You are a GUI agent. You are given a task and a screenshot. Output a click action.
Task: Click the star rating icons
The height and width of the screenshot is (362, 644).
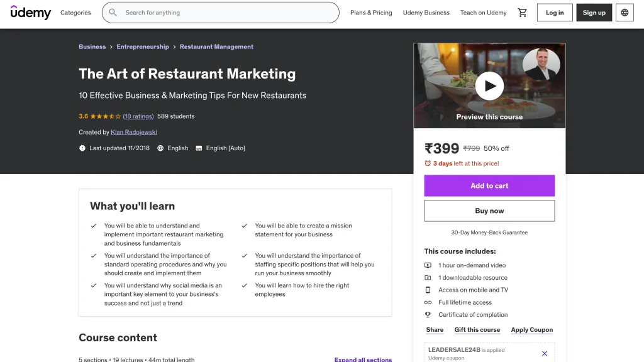tap(105, 116)
